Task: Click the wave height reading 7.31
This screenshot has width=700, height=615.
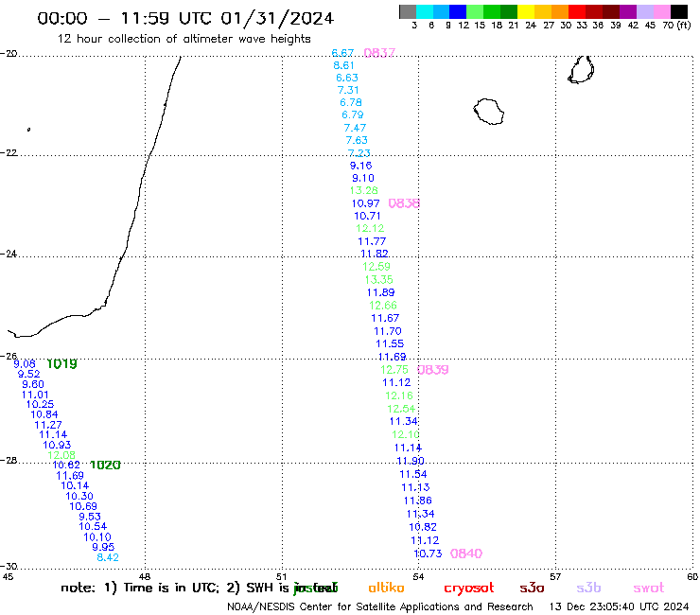Action: 348,90
